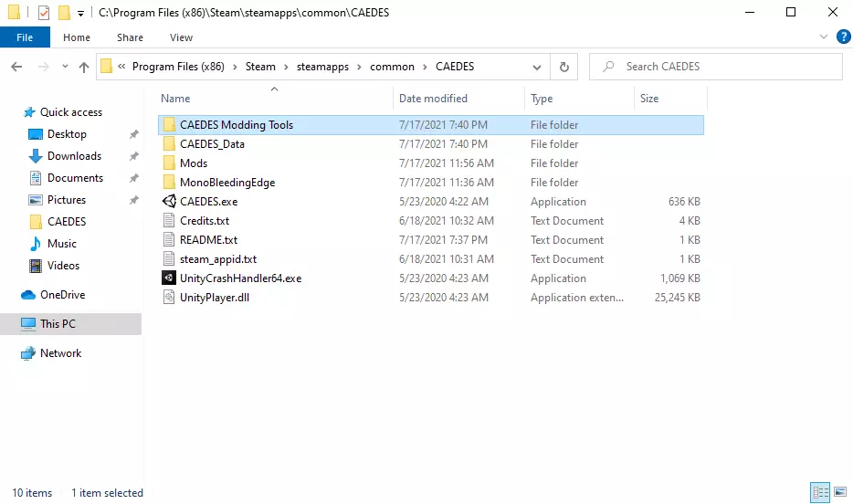Click UnityPlayer.dll size 25,245 KB
Image resolution: width=853 pixels, height=504 pixels.
678,298
